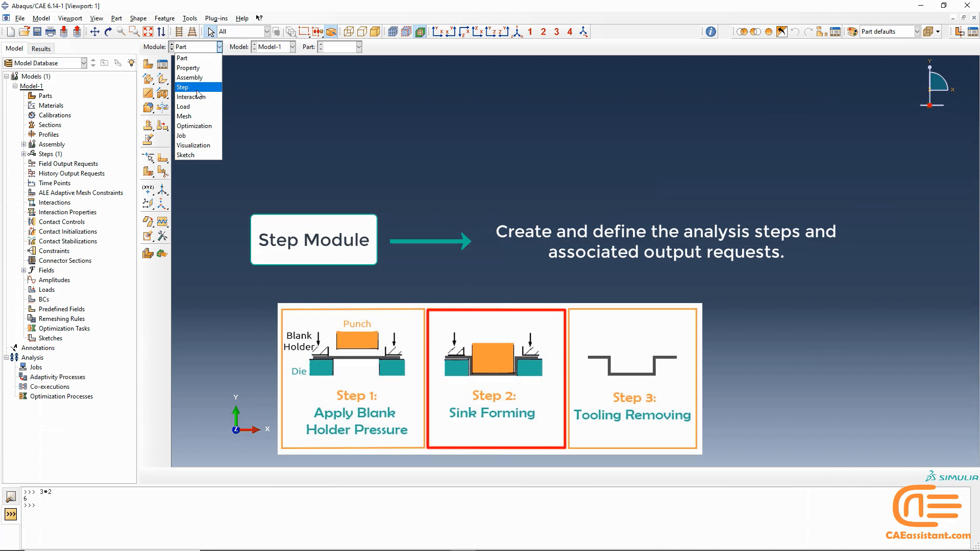Viewport: 980px width, 551px height.
Task: Open the Viewport menu
Action: (x=70, y=18)
